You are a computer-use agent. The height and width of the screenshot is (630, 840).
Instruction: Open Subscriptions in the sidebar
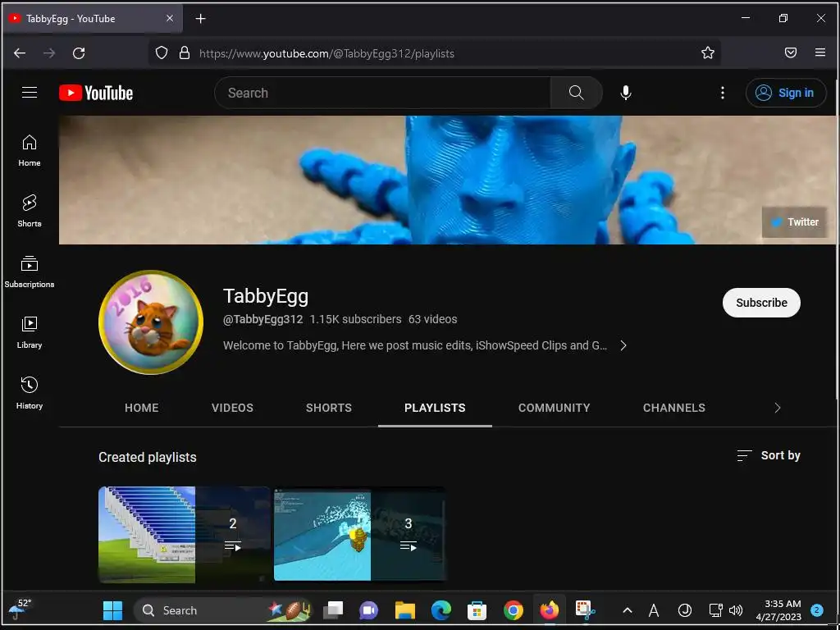[30, 272]
